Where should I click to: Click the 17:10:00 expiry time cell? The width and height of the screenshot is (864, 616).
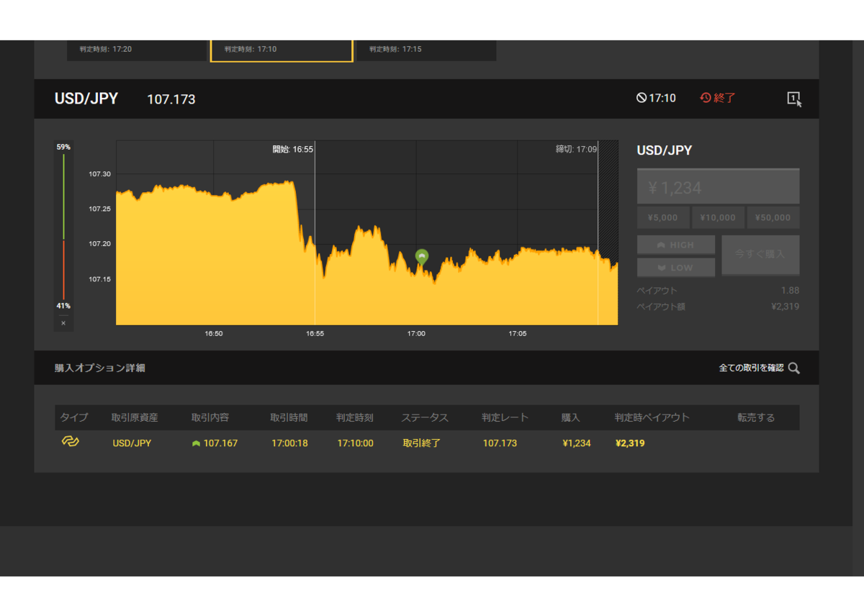click(x=355, y=443)
